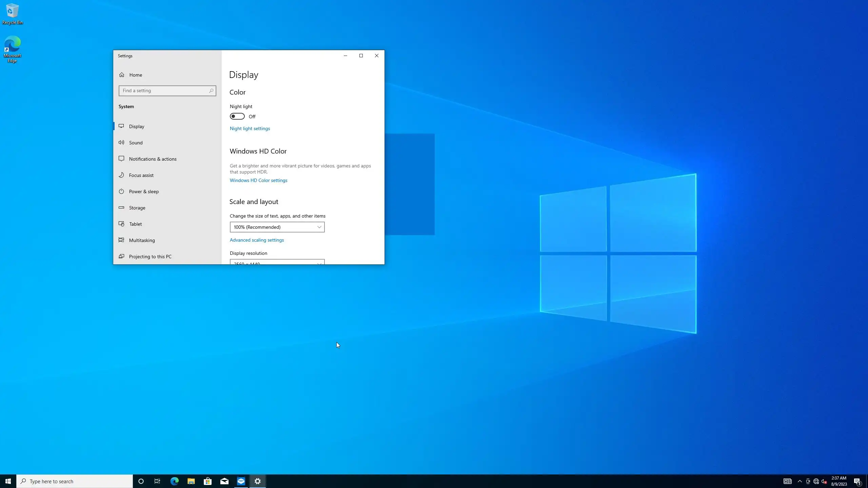
Task: Click Advanced scaling settings link
Action: (257, 240)
